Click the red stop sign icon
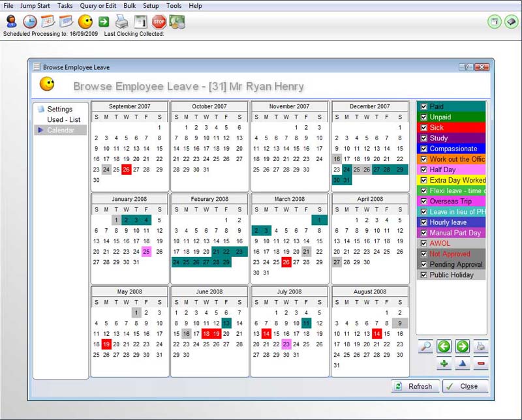522x420 pixels. pyautogui.click(x=159, y=22)
